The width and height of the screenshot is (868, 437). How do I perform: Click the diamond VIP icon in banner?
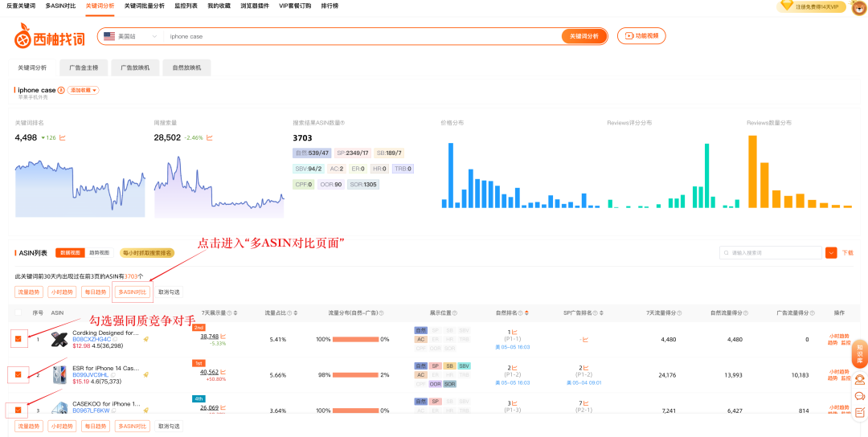[787, 6]
